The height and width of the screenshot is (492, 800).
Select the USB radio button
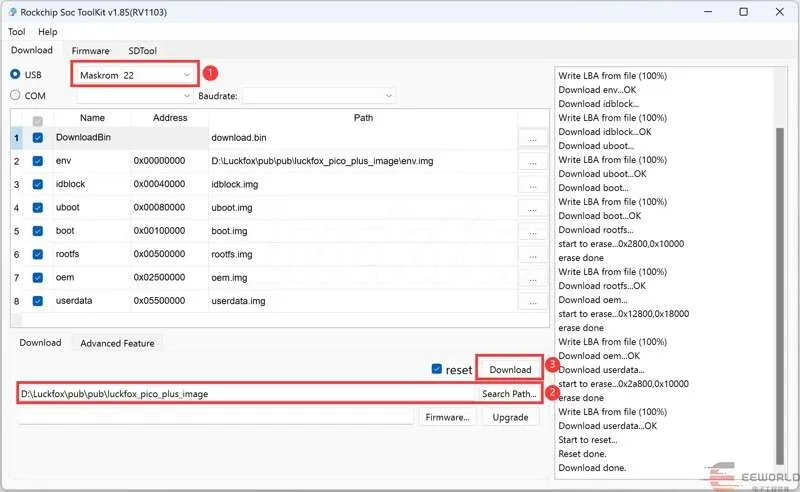pos(15,75)
